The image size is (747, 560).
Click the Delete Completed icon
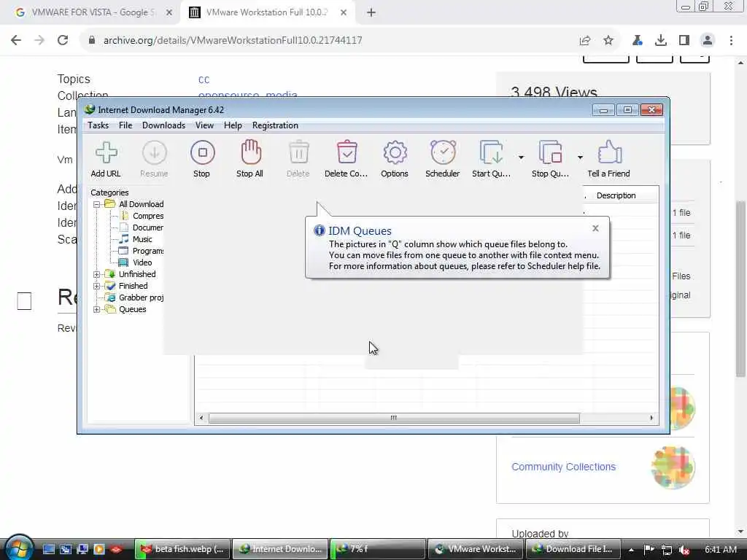pos(347,159)
